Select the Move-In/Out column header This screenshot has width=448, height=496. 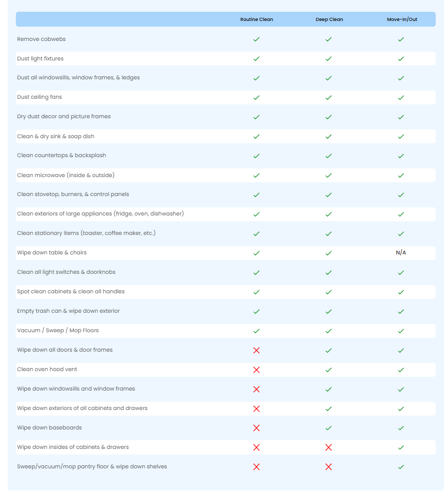click(x=402, y=19)
